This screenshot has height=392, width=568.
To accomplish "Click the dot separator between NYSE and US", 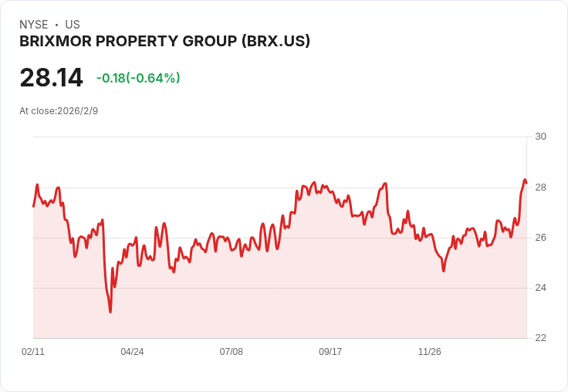I will click(56, 25).
